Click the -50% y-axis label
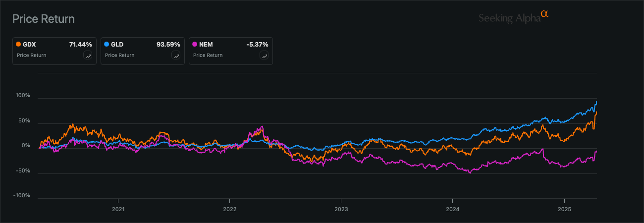 pyautogui.click(x=23, y=171)
